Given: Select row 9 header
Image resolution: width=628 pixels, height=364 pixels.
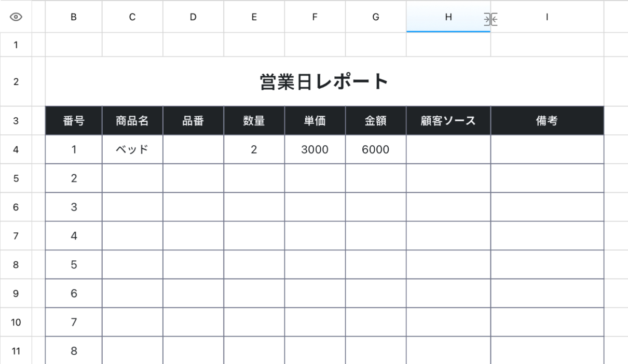Looking at the screenshot, I should point(16,293).
